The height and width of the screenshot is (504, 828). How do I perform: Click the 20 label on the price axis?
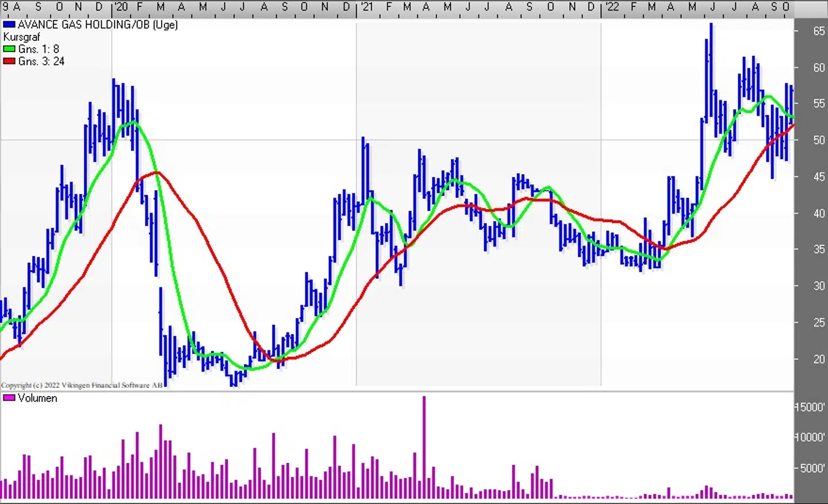pyautogui.click(x=819, y=359)
